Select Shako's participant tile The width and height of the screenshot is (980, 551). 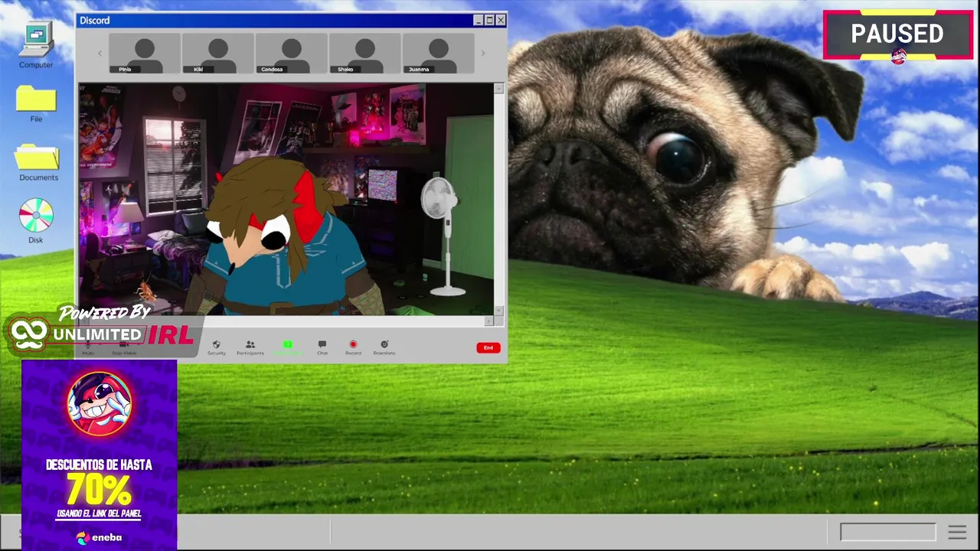pyautogui.click(x=365, y=54)
